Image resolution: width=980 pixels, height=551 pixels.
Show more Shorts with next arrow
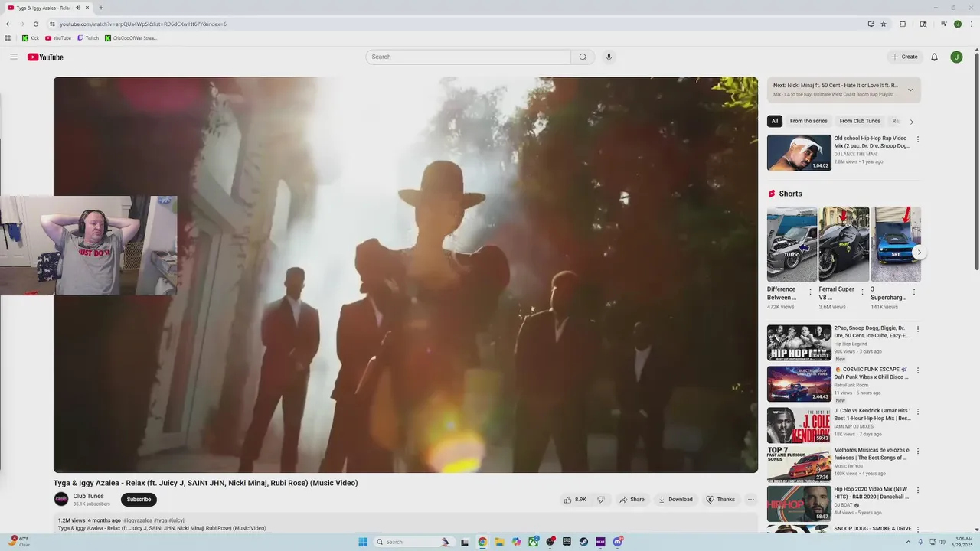click(x=919, y=253)
